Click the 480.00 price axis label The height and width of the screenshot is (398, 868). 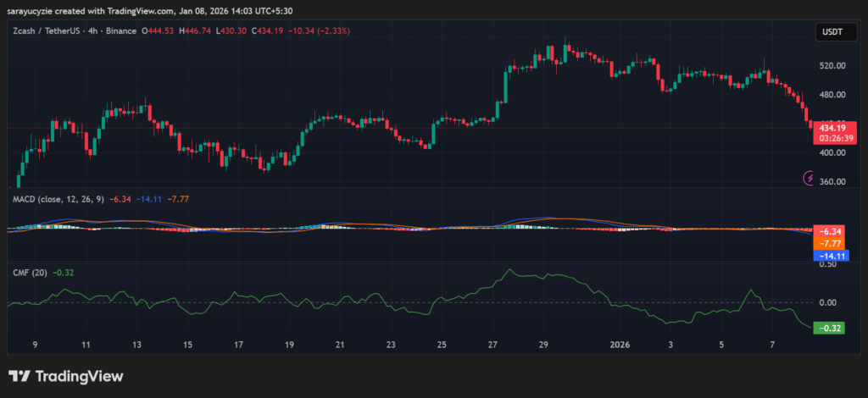(831, 95)
